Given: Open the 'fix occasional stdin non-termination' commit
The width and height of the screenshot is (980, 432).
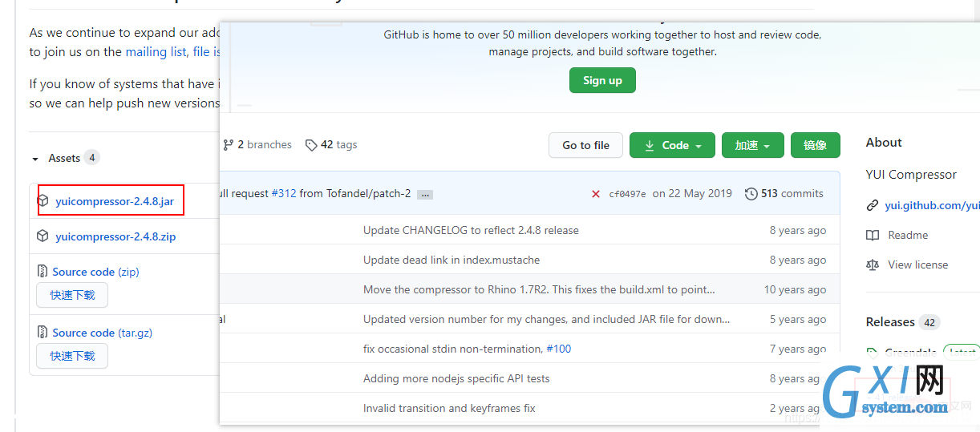Looking at the screenshot, I should point(453,349).
